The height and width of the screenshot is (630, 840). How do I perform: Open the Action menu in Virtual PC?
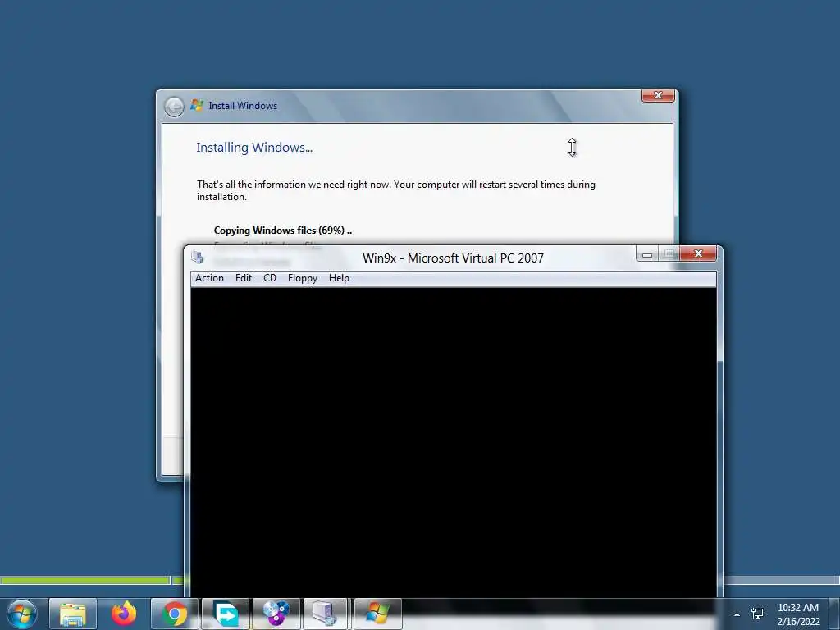(209, 278)
